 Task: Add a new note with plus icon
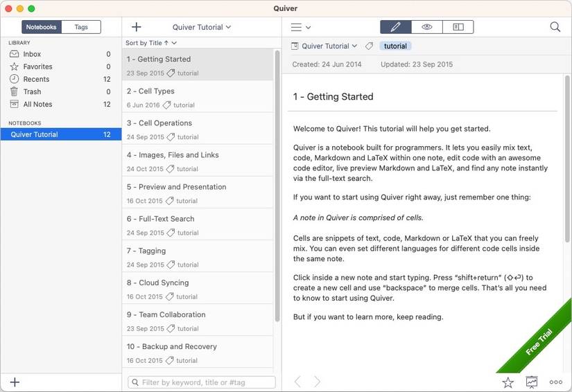click(137, 27)
